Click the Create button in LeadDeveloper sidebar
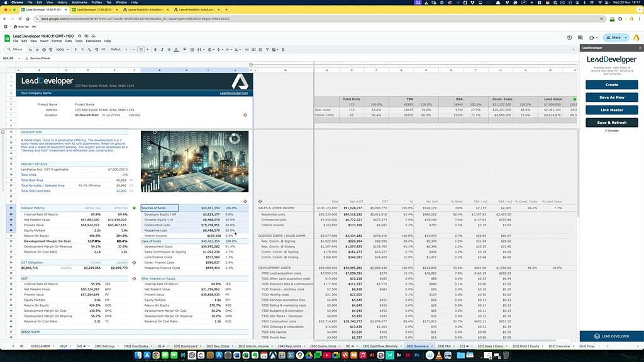The height and width of the screenshot is (362, 644). point(611,84)
